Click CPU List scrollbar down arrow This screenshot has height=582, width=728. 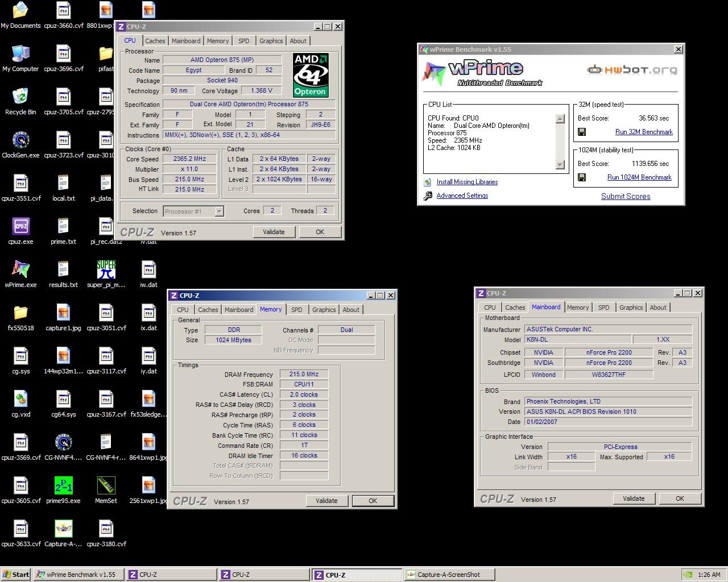[x=560, y=165]
